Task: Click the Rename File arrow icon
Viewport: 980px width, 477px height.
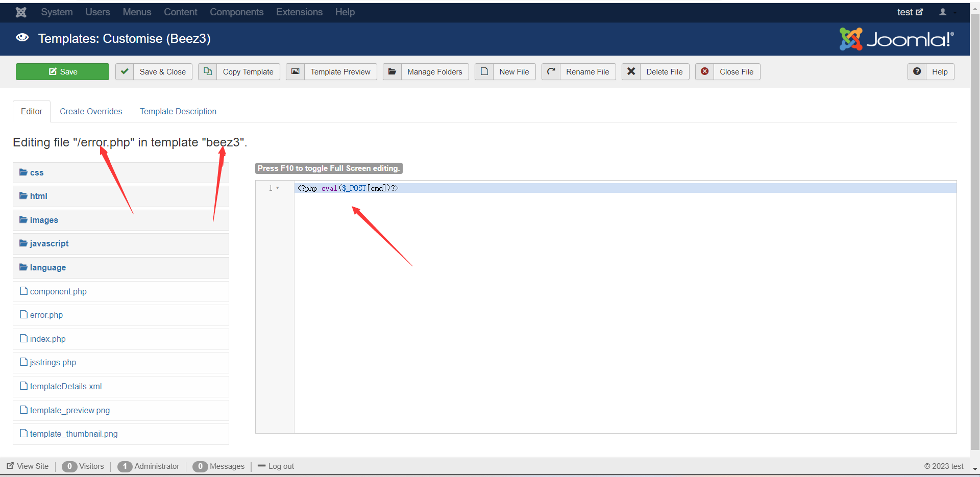Action: coord(551,72)
